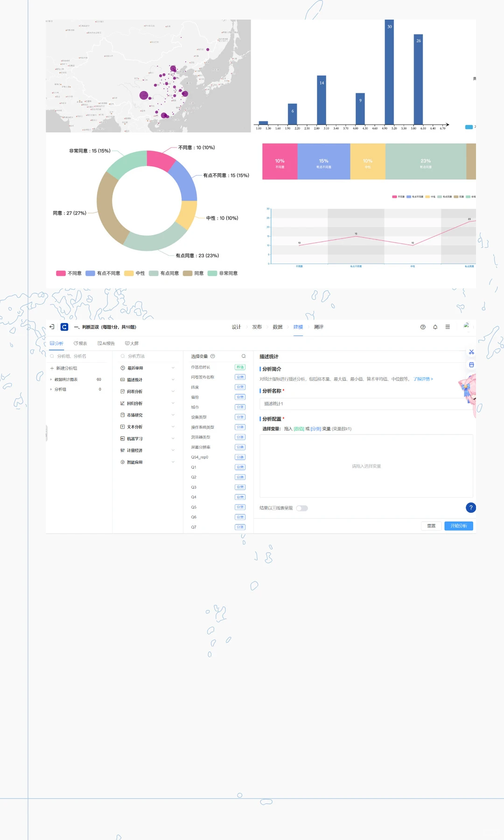Viewport: 504px width, 840px height.
Task: Open the hamburger menu icon
Action: pyautogui.click(x=448, y=327)
